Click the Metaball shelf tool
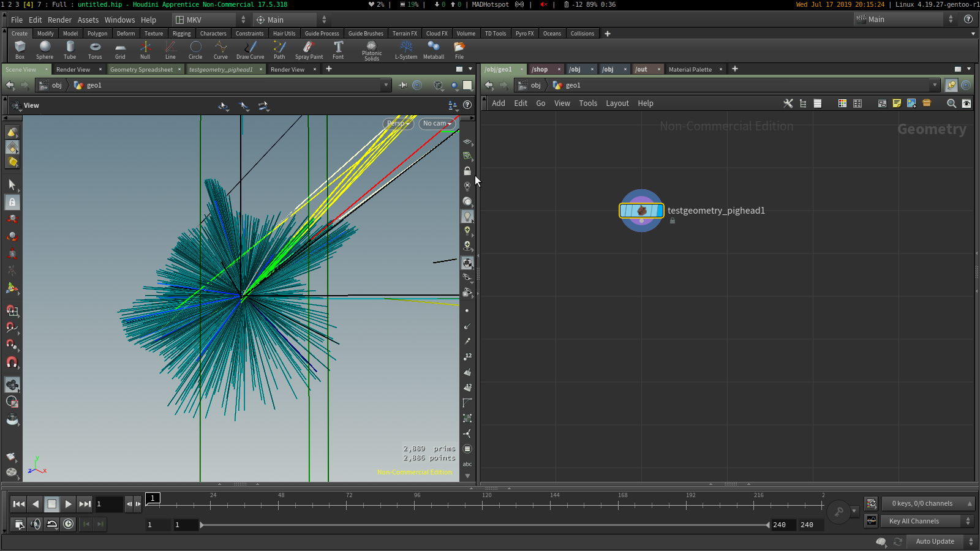The image size is (980, 551). point(434,50)
